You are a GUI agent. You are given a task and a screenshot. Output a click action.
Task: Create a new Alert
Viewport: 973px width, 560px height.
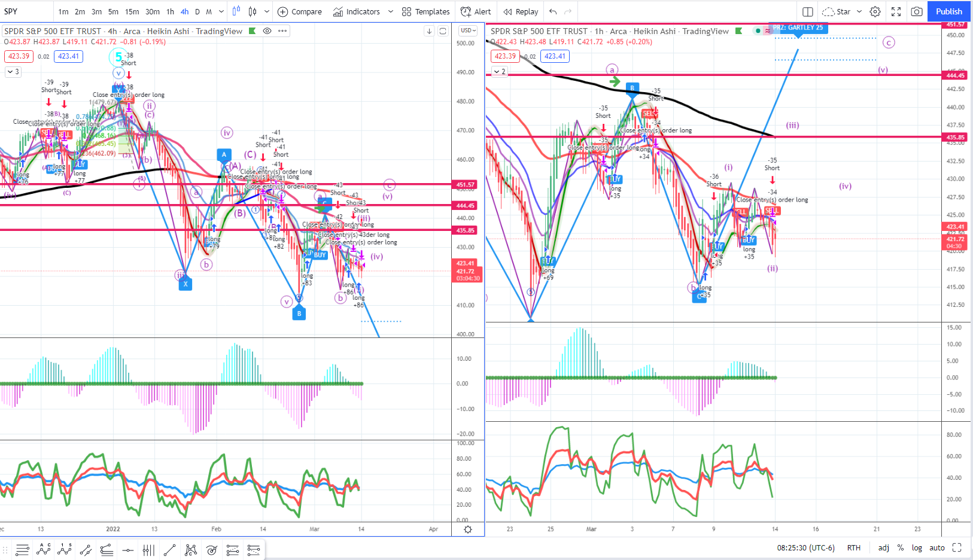tap(476, 11)
